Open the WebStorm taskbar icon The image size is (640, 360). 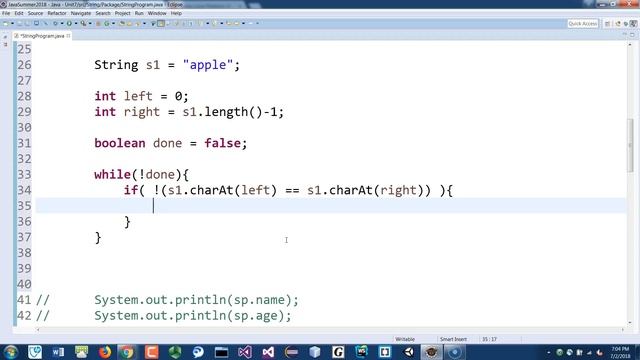[x=362, y=352]
